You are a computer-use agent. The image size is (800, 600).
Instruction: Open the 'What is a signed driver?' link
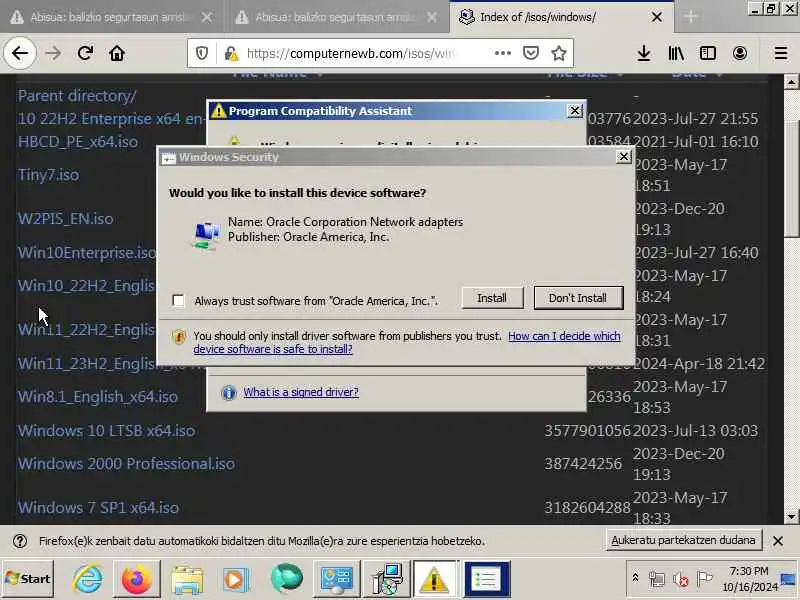coord(301,392)
